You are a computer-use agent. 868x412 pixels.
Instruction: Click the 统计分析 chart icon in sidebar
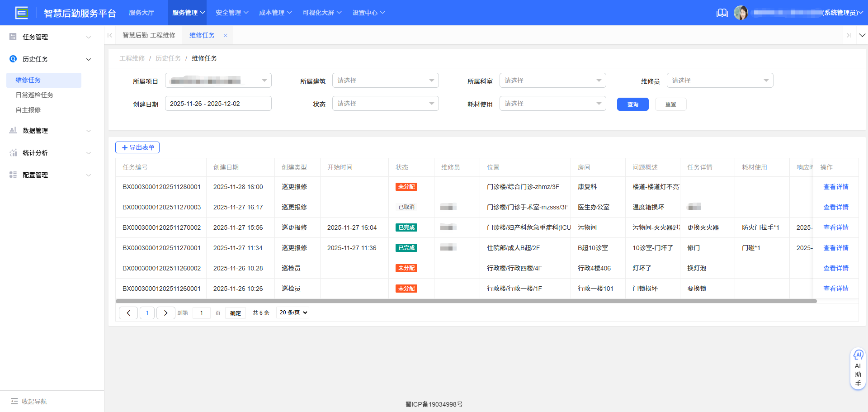(x=13, y=152)
